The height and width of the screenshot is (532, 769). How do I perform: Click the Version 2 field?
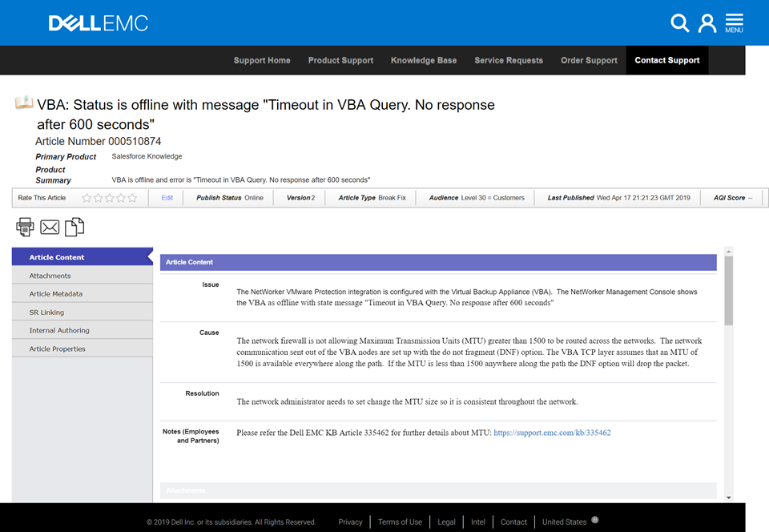[300, 198]
